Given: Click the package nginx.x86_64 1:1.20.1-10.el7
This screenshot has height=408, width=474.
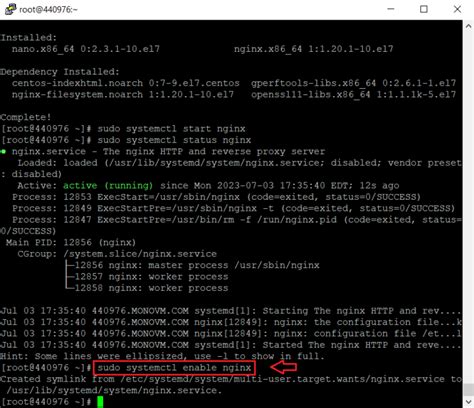Looking at the screenshot, I should click(x=314, y=49).
